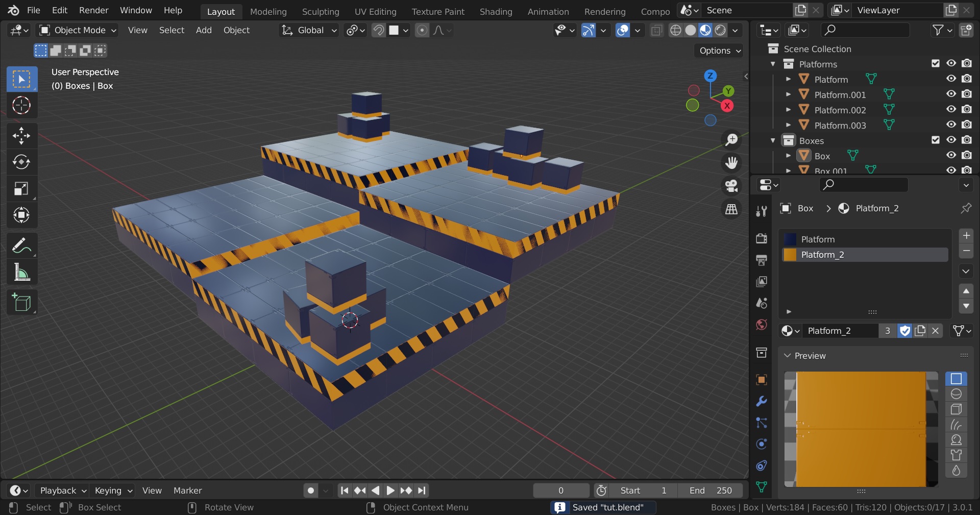Uncheck the Boxes collection checkbox
This screenshot has width=980, height=515.
pos(935,140)
